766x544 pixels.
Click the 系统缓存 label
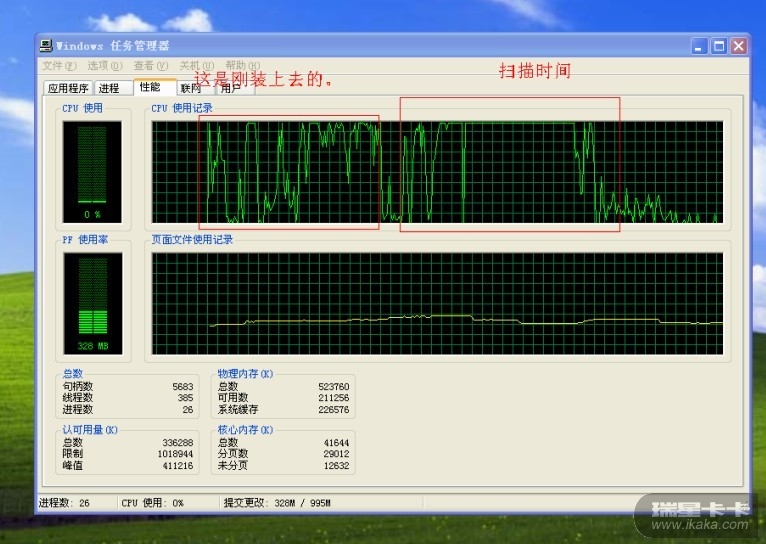click(237, 410)
